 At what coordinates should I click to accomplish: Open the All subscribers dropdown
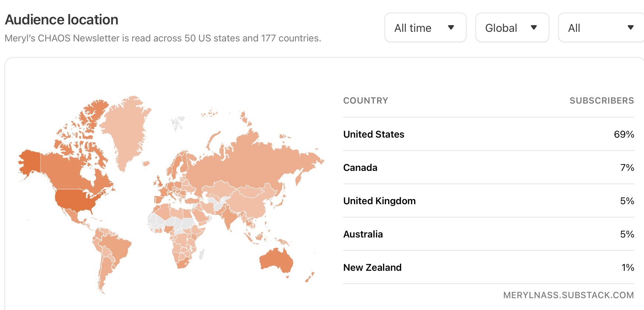(601, 28)
